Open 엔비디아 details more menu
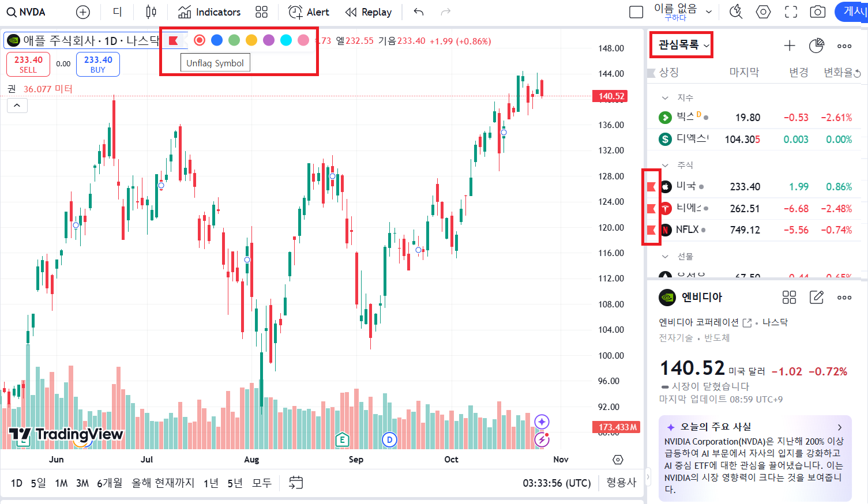The width and height of the screenshot is (868, 504). point(844,297)
